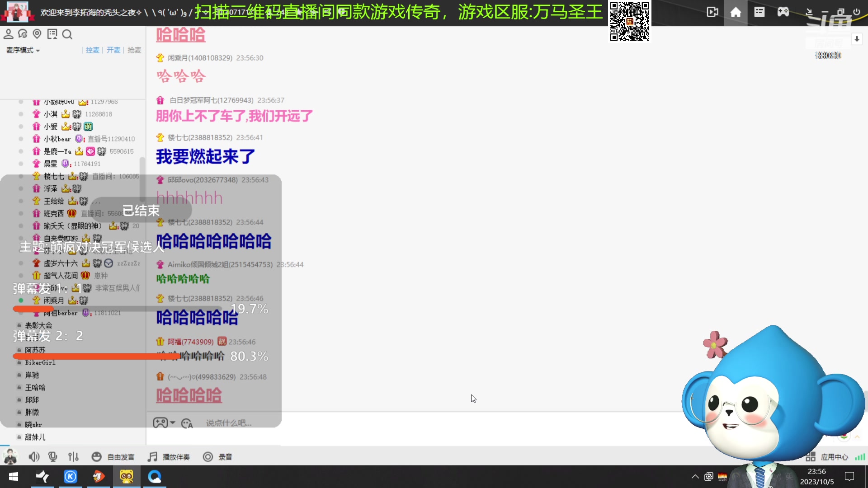868x488 pixels.
Task: Click the speaker volume icon at bottom left
Action: tap(34, 457)
